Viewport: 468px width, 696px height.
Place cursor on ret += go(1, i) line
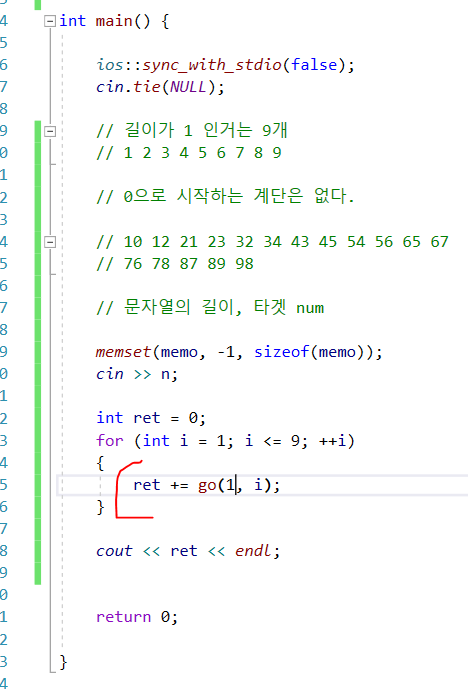262,485
